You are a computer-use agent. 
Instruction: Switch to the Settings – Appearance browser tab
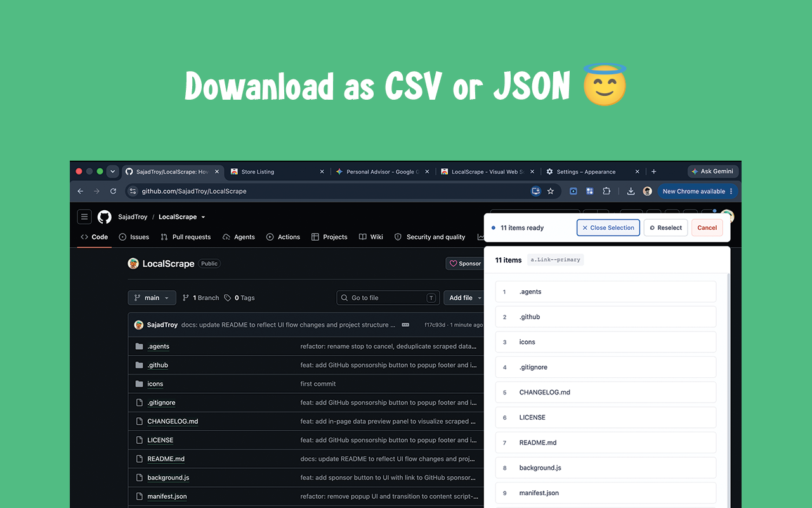593,171
